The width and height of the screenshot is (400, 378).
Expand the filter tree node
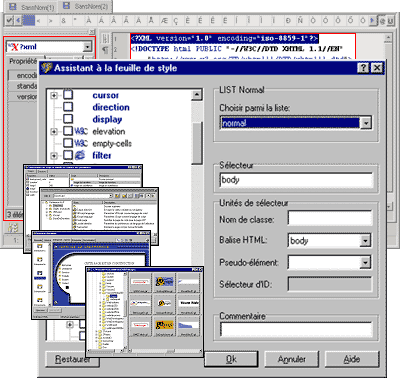[54, 156]
